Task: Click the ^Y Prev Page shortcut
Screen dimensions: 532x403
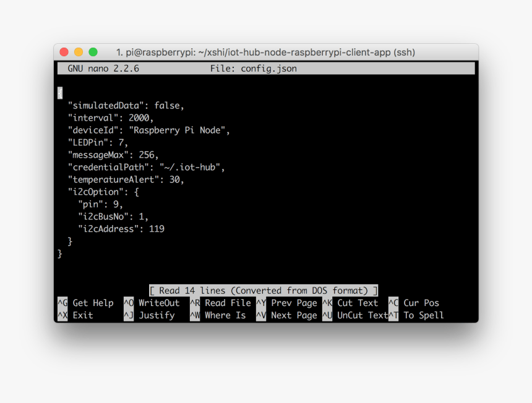Action: [x=286, y=303]
